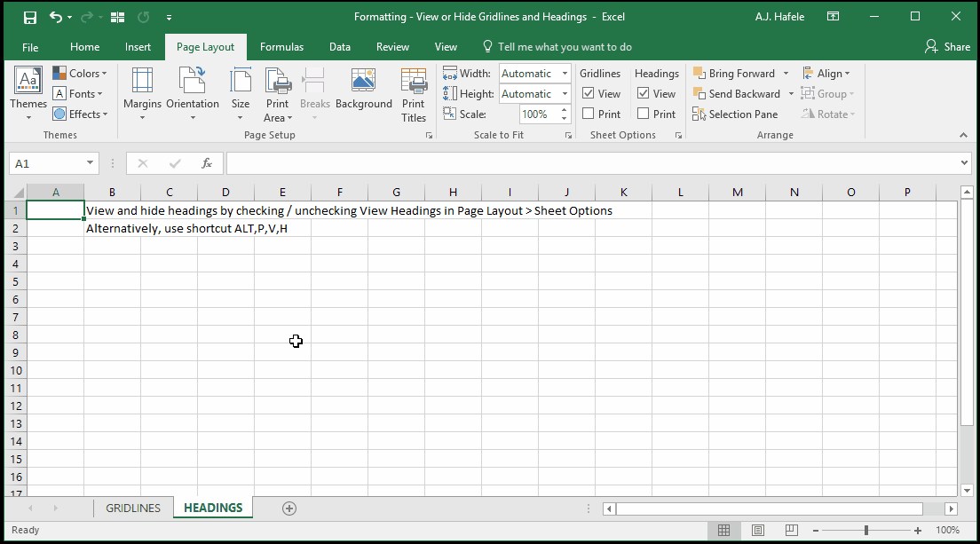Open Page Setup dialog launcher
The width and height of the screenshot is (980, 544).
pos(429,136)
